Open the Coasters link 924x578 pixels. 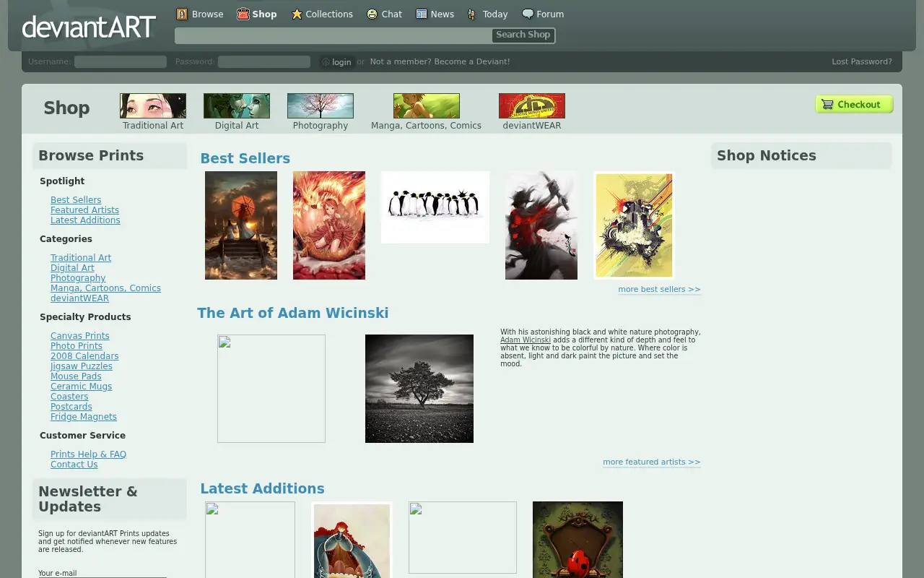point(69,397)
